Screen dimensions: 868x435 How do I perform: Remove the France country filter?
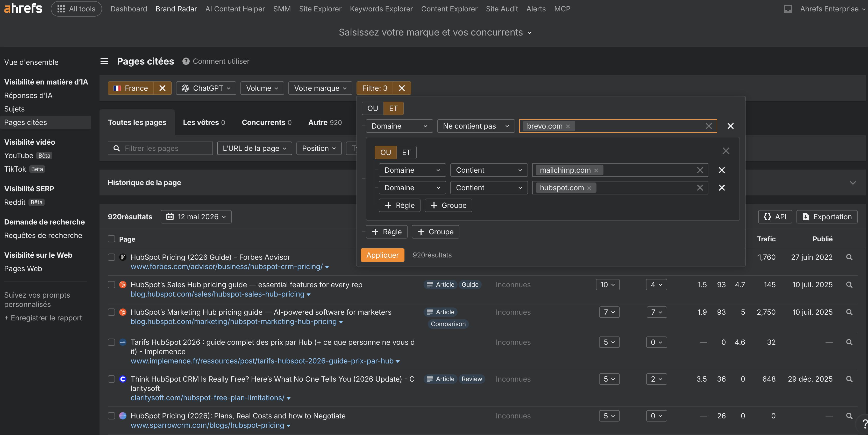162,88
